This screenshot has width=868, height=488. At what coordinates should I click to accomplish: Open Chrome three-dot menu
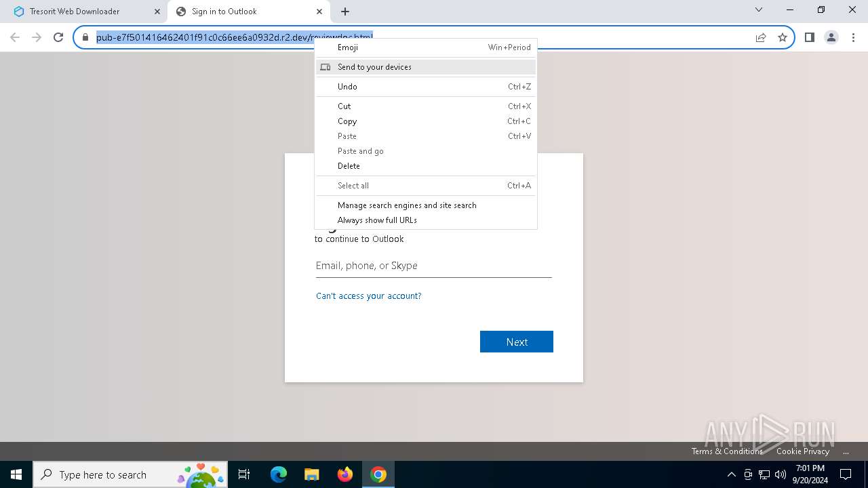(x=853, y=37)
